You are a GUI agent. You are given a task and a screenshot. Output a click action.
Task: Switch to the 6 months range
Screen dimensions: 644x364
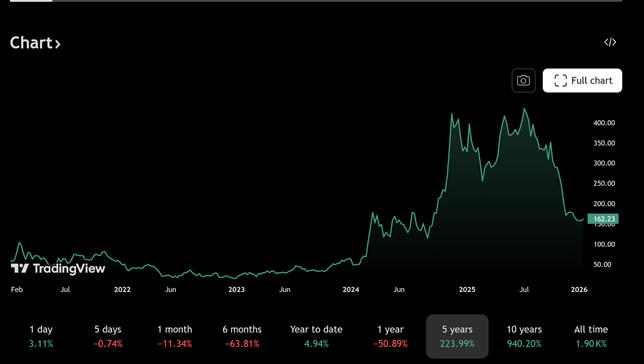242,336
